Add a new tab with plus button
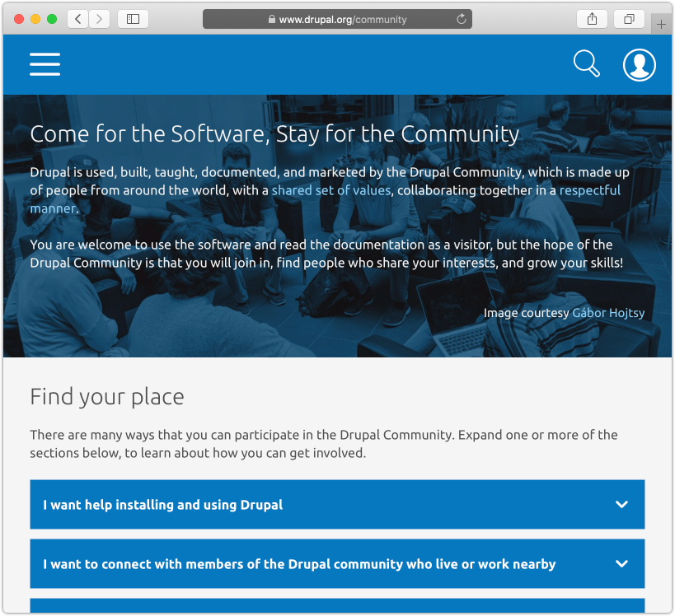The width and height of the screenshot is (675, 616). tap(662, 25)
